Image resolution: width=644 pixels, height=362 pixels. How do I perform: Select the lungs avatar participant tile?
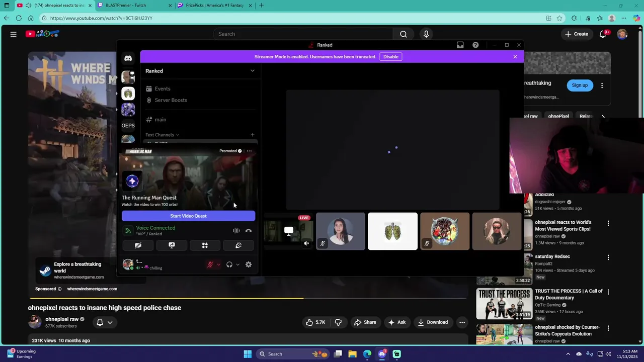click(x=393, y=231)
